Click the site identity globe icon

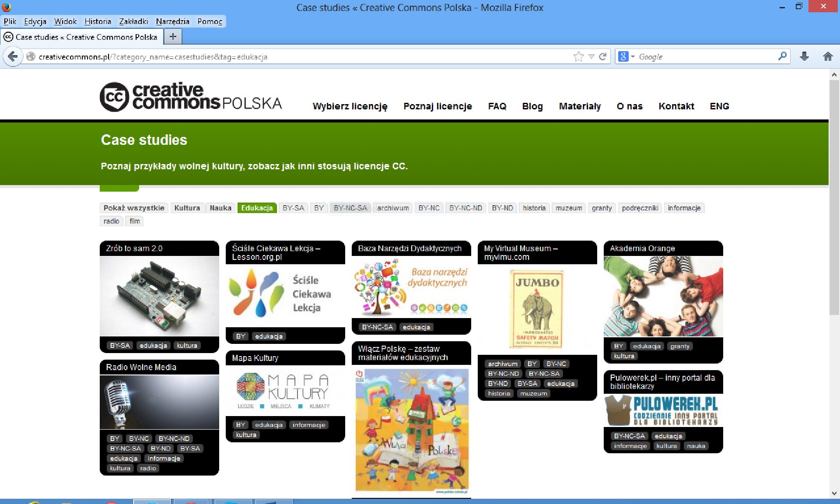(31, 57)
